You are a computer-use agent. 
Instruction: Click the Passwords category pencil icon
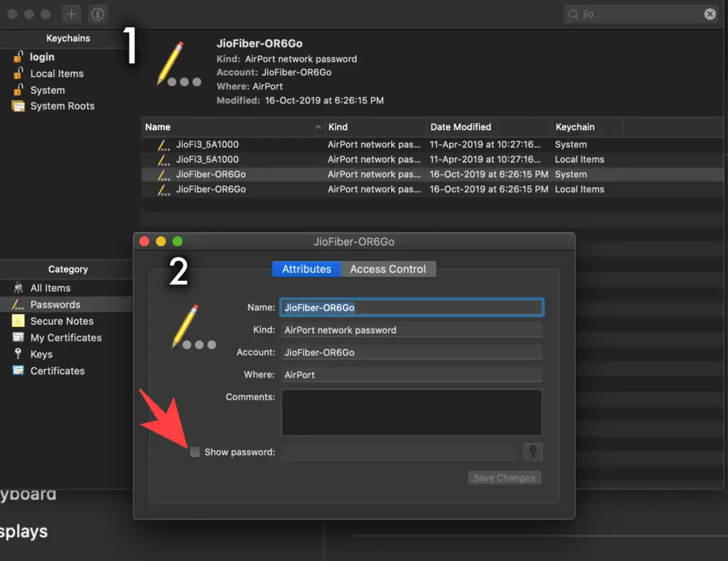[x=18, y=304]
